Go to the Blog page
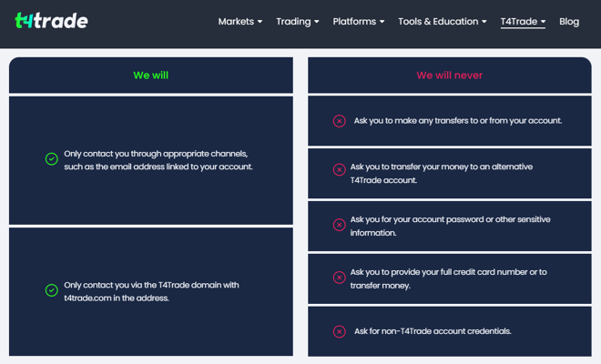Viewport: 601px width, 364px height. click(x=569, y=22)
